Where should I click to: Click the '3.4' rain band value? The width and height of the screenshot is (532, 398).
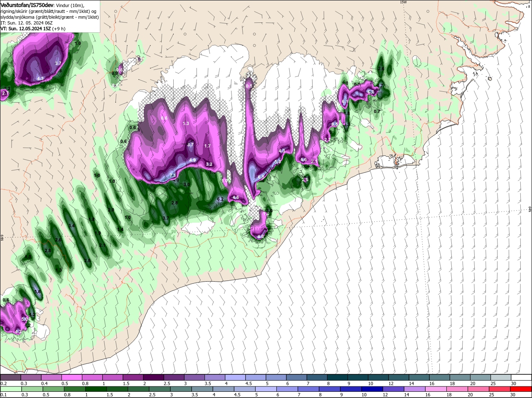click(71, 226)
